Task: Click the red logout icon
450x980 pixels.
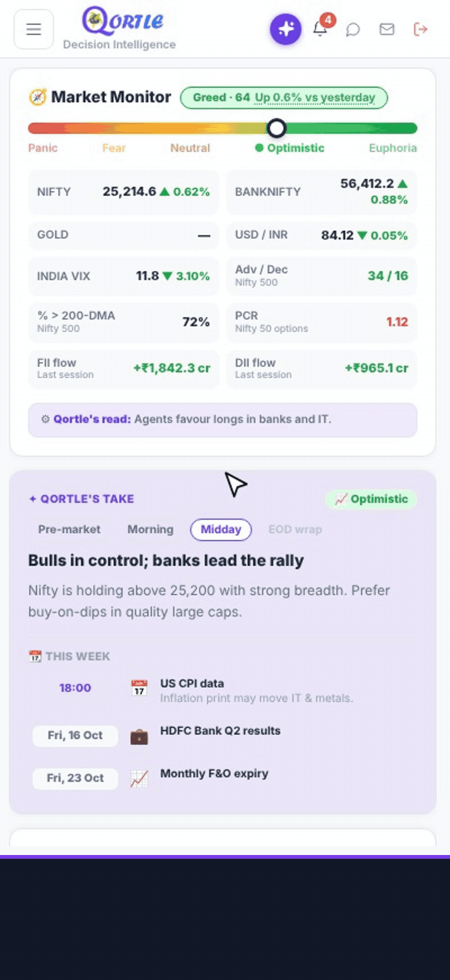Action: 420,29
